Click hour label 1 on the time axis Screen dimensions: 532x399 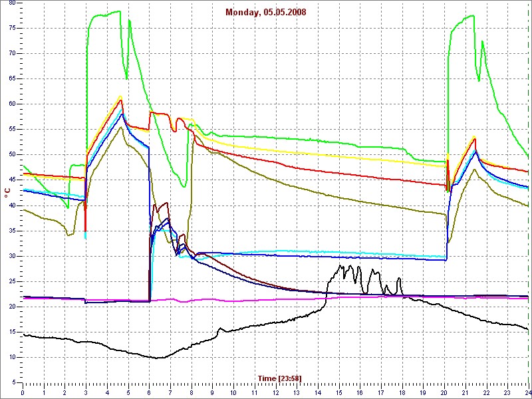(44, 392)
